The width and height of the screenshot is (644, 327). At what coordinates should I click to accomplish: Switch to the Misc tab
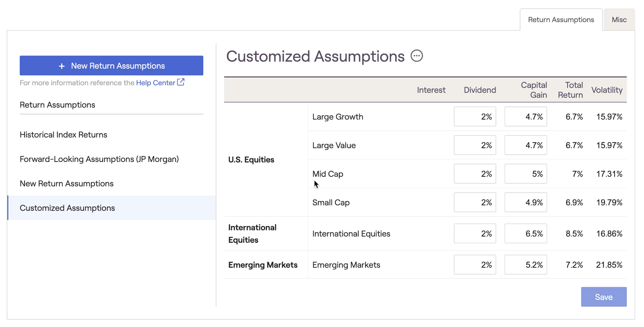point(619,20)
